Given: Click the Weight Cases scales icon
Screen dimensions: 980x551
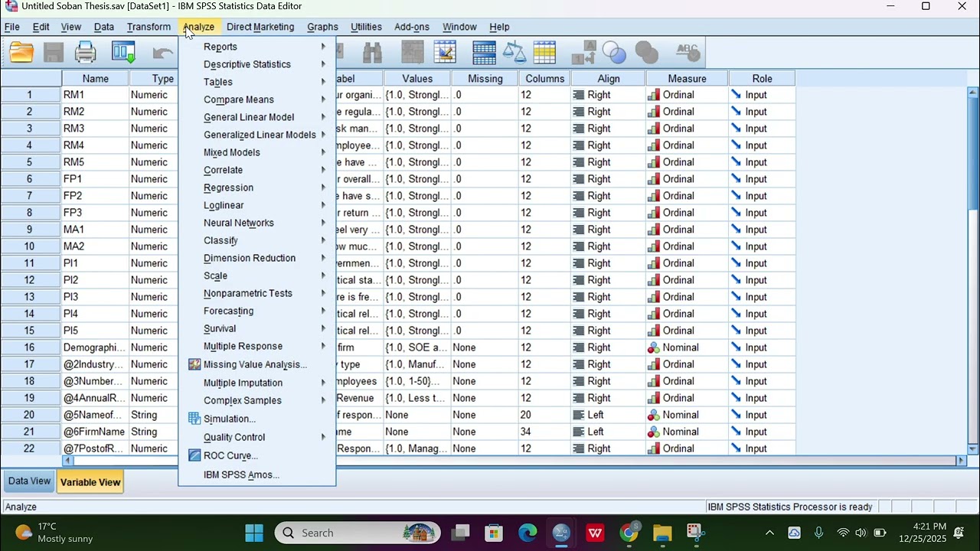Looking at the screenshot, I should click(514, 52).
